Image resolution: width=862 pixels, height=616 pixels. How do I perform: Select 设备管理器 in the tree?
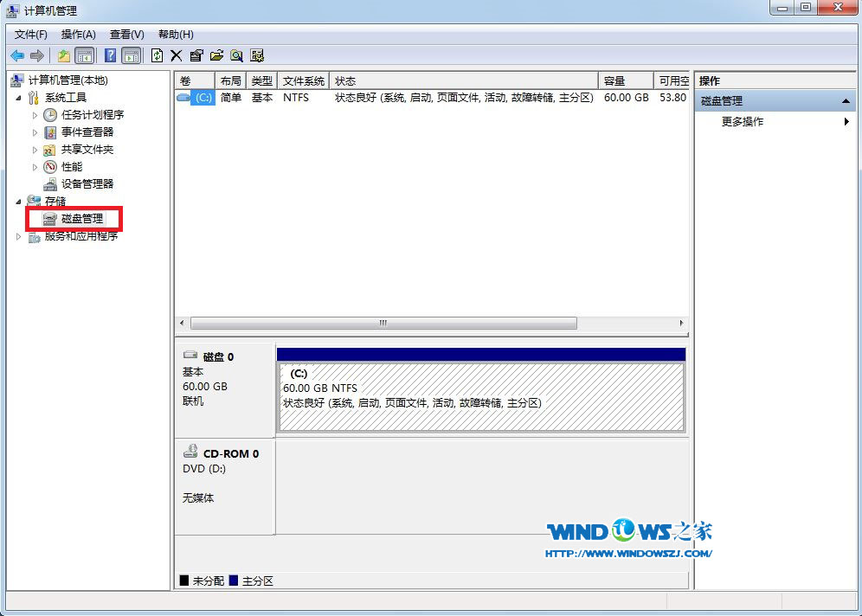click(x=87, y=184)
